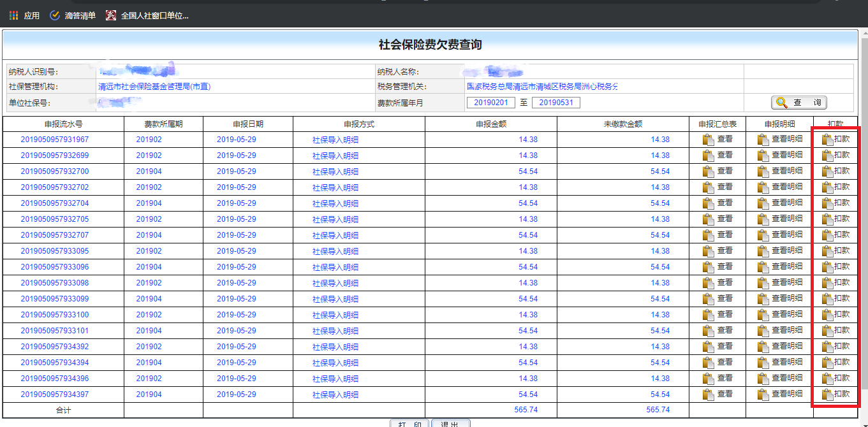Viewport: 868px width, 427px height.
Task: Click the 退出 exit button
Action: [450, 423]
